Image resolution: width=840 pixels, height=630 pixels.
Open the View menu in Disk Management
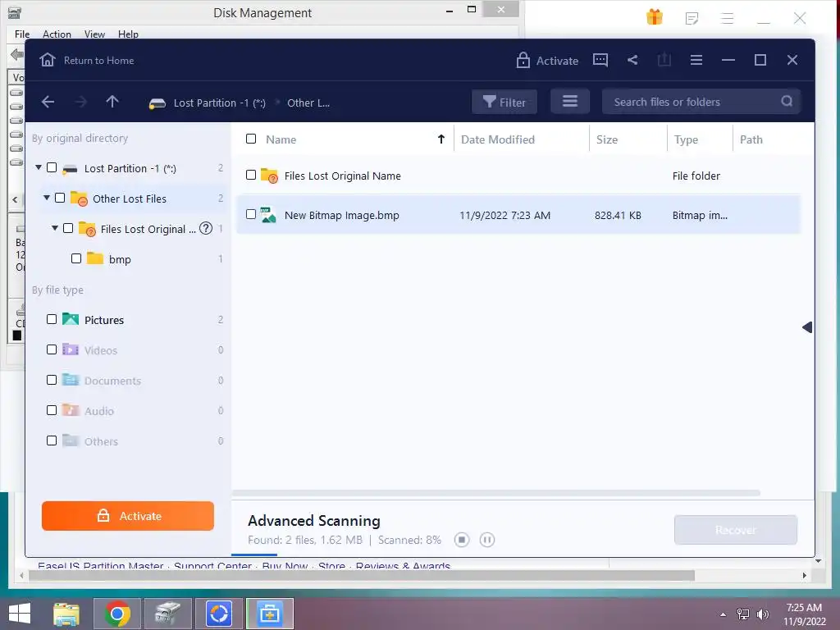pos(94,34)
